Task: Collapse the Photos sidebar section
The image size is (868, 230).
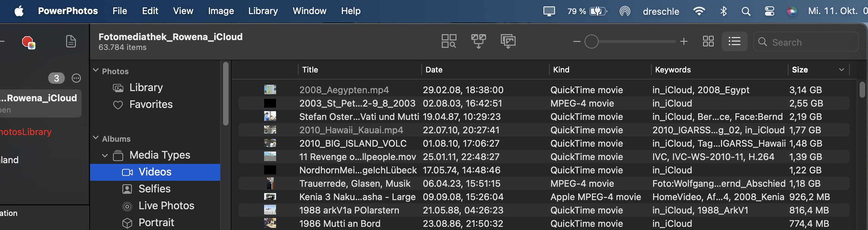Action: (x=96, y=70)
